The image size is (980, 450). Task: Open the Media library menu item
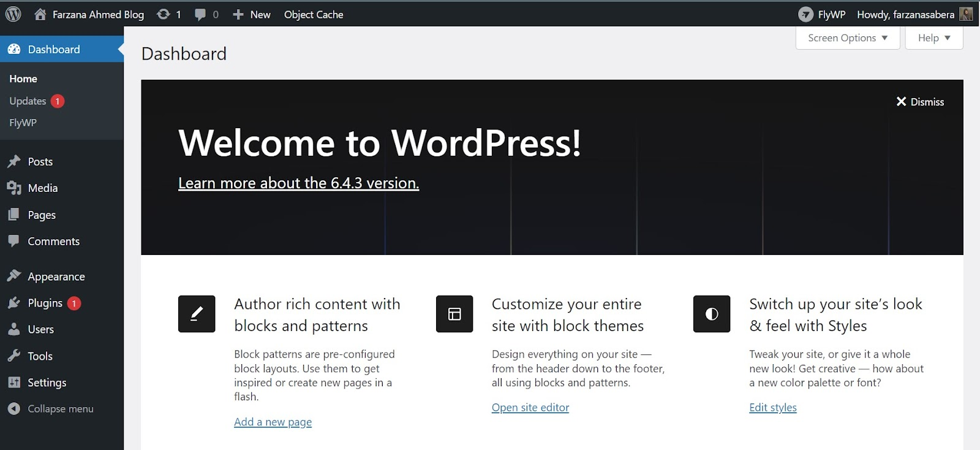pos(42,188)
